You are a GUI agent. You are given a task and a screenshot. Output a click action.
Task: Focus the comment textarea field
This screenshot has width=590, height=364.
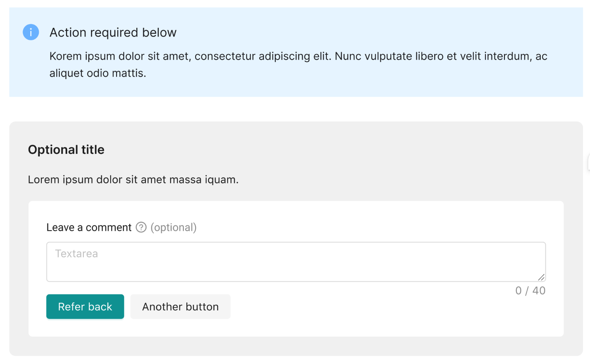pos(296,266)
